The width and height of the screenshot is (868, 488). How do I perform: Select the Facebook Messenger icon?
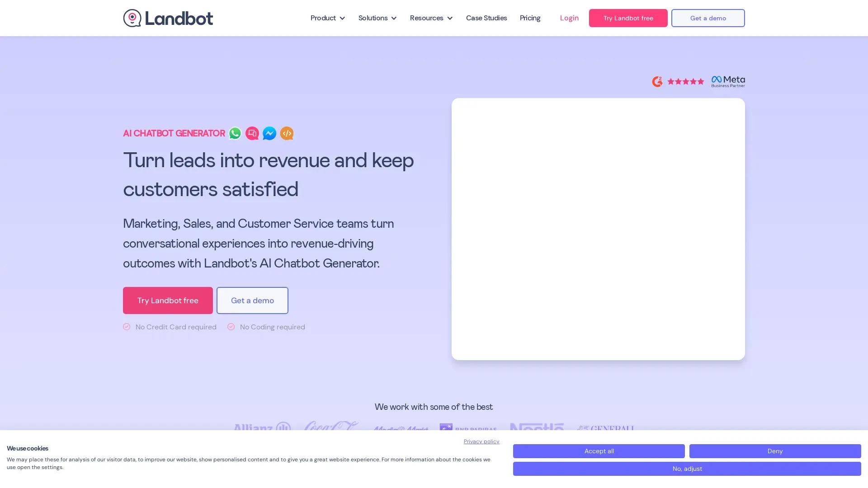(269, 133)
